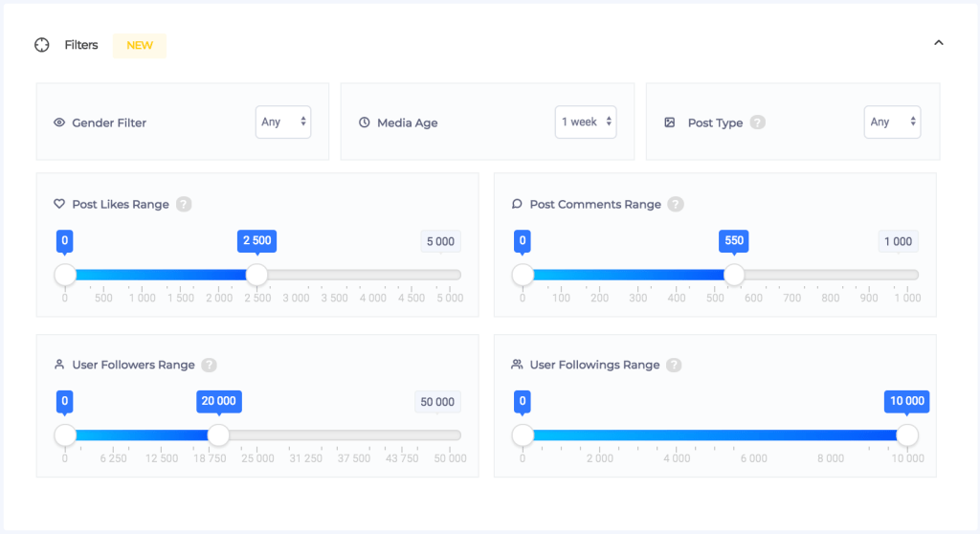
Task: Click the help icon beside Post Type
Action: pos(757,122)
